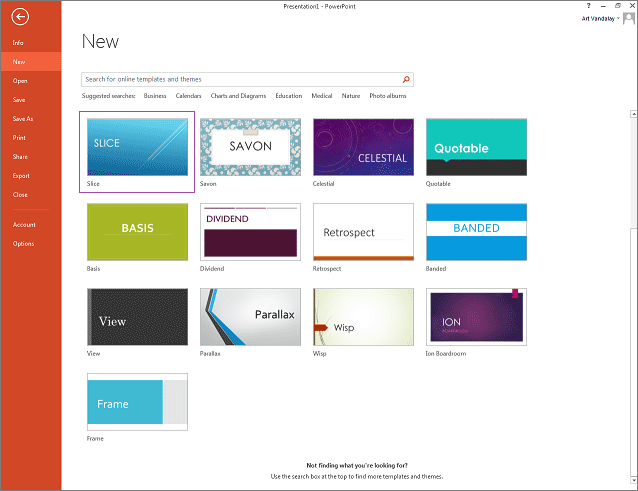The image size is (638, 491).
Task: Choose the View theme thumbnail
Action: click(x=137, y=317)
